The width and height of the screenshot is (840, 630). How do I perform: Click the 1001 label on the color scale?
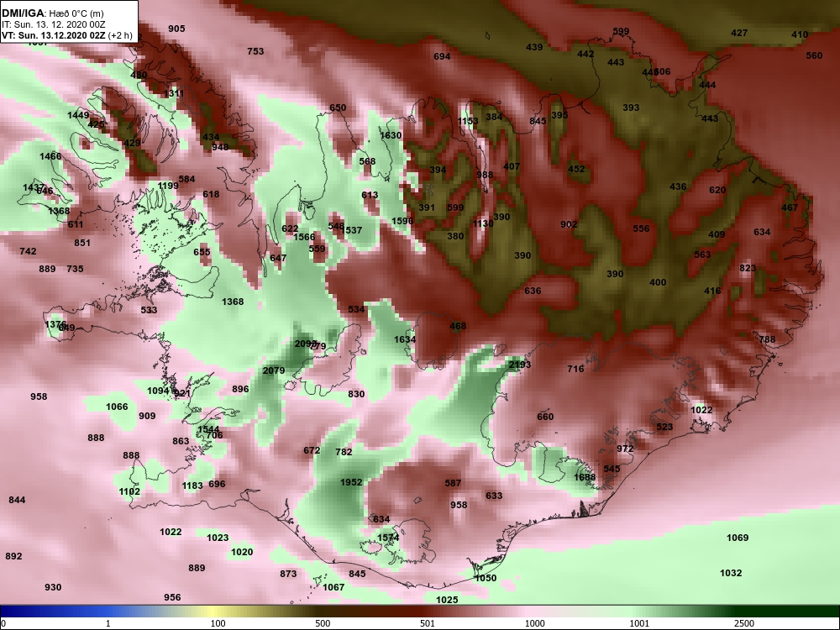click(x=639, y=623)
